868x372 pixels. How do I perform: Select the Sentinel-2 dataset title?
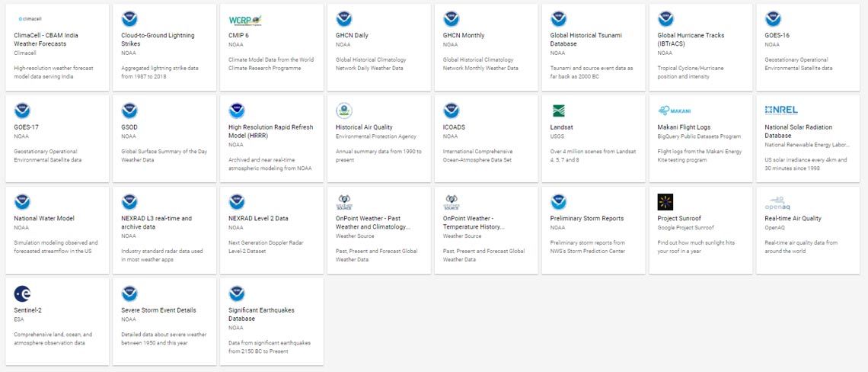[x=27, y=310]
